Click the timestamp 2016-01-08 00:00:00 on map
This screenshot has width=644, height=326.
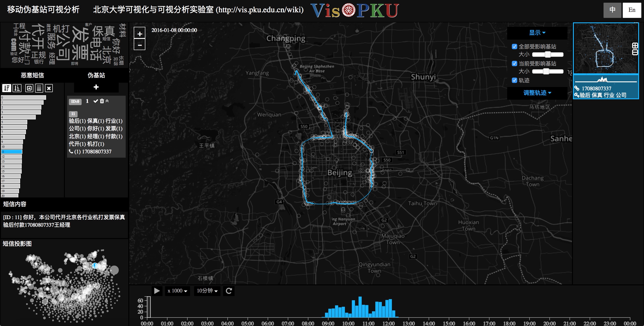coord(174,30)
